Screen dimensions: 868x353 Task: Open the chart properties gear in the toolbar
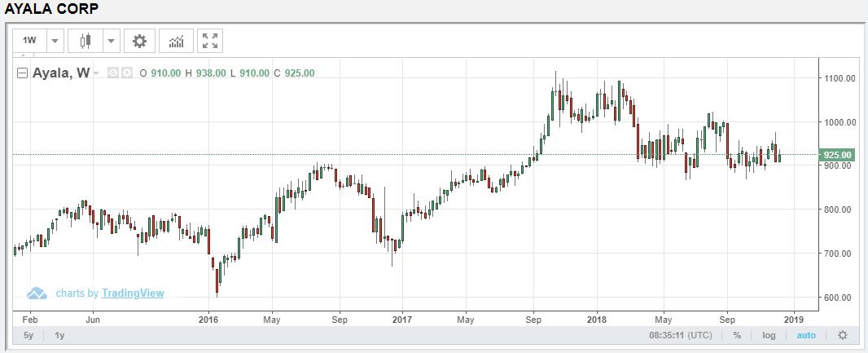click(139, 41)
